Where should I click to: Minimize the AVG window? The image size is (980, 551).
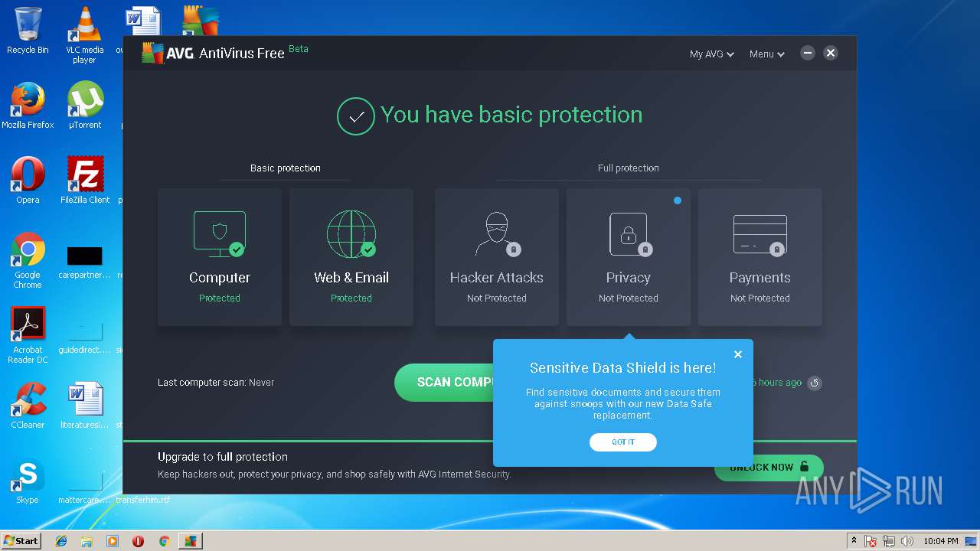coord(807,53)
